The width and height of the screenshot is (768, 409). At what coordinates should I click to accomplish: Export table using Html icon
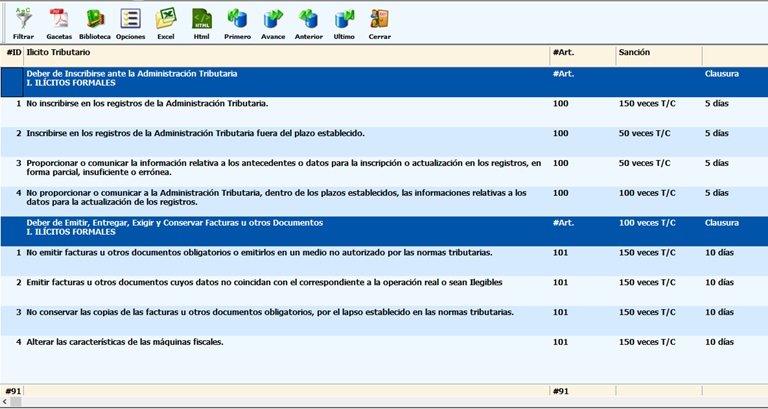click(202, 18)
